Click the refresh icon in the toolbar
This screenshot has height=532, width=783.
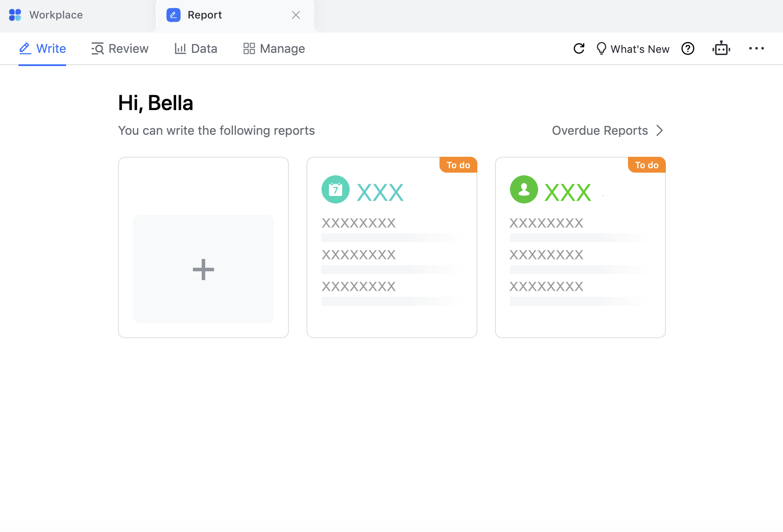pos(579,48)
